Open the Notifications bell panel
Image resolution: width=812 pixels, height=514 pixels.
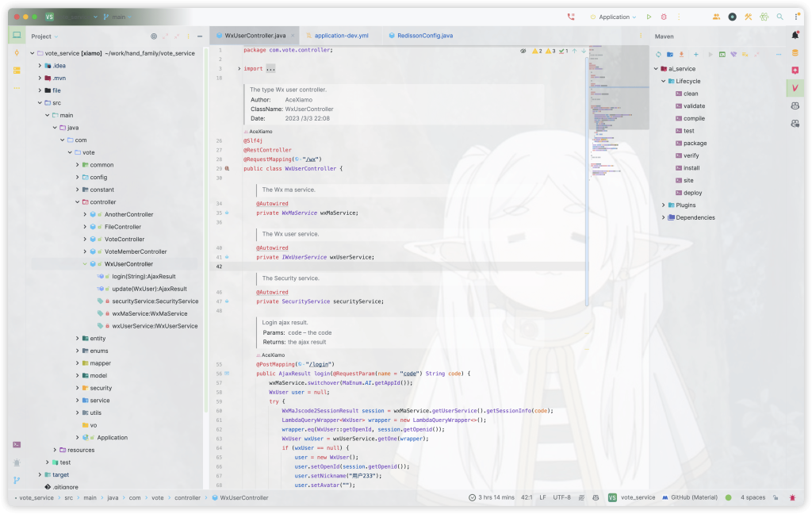[x=795, y=36]
